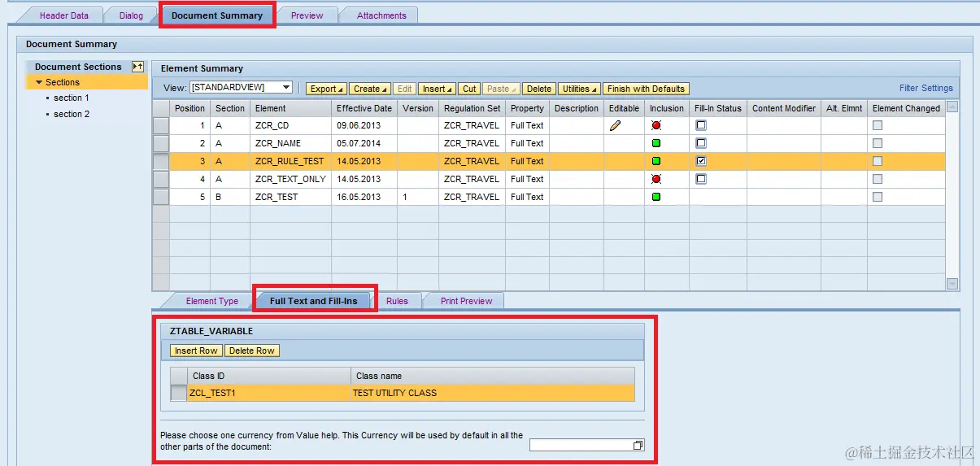Click red inclusion status icon for ZCR_CD
Screen dimensions: 980x466
656,126
